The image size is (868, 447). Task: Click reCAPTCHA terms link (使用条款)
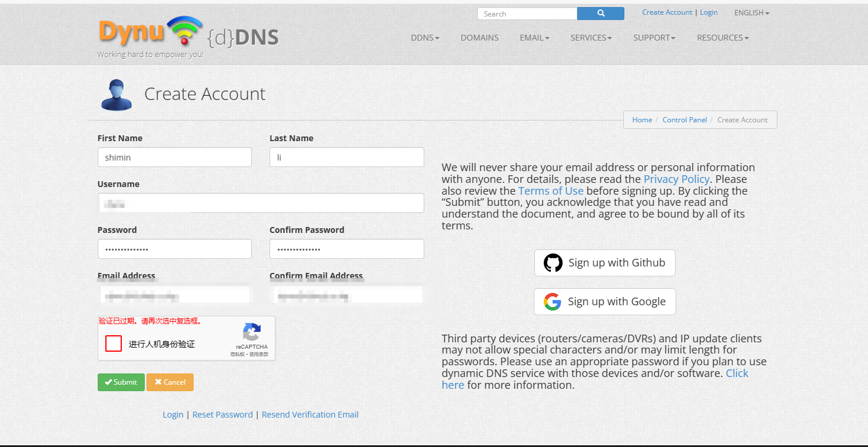coord(259,354)
